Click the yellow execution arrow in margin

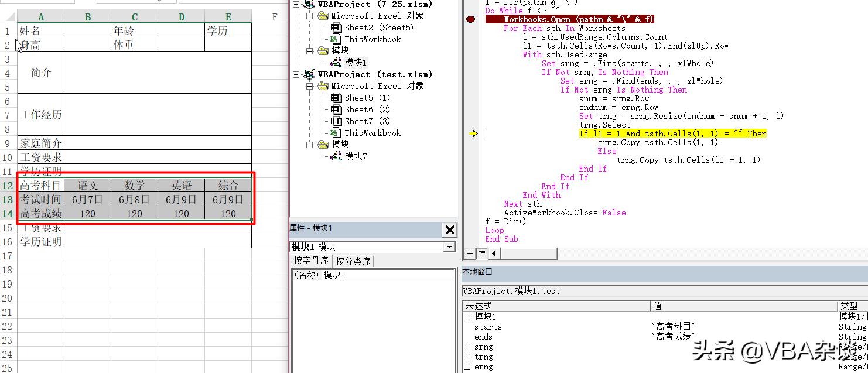click(x=473, y=134)
